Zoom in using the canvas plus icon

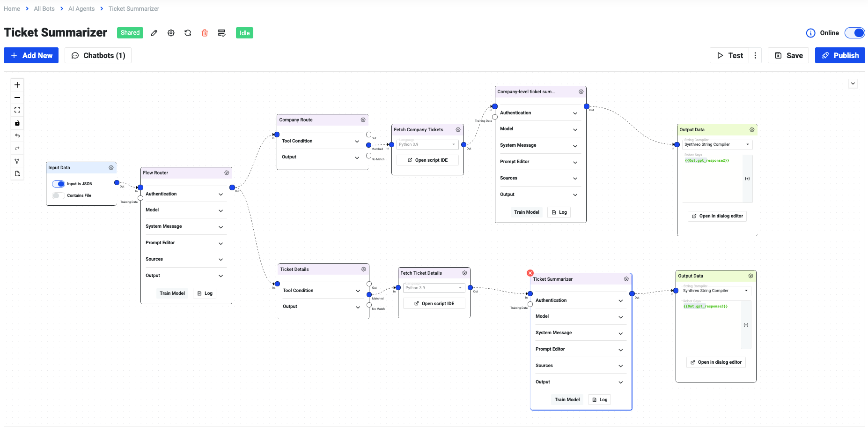tap(17, 85)
